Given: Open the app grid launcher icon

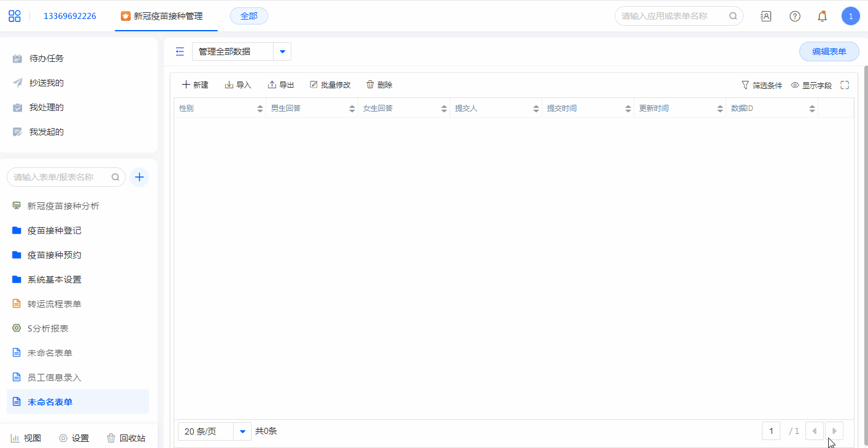Looking at the screenshot, I should [x=15, y=16].
